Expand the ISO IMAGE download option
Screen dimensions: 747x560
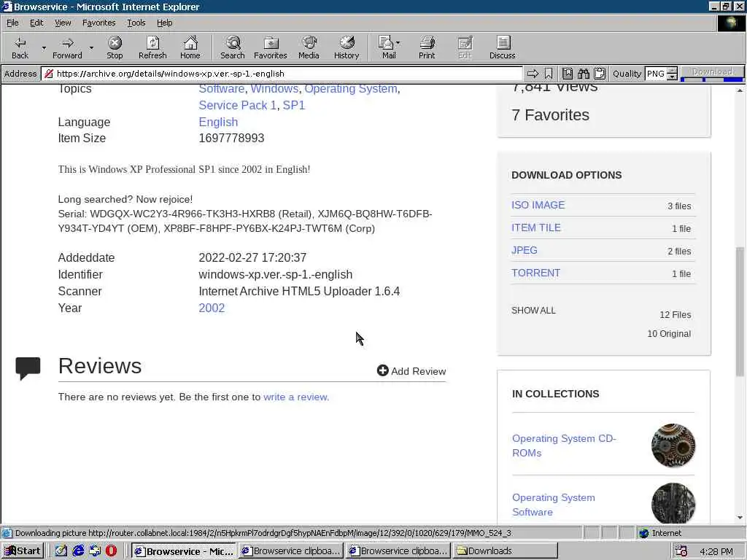[x=538, y=205]
